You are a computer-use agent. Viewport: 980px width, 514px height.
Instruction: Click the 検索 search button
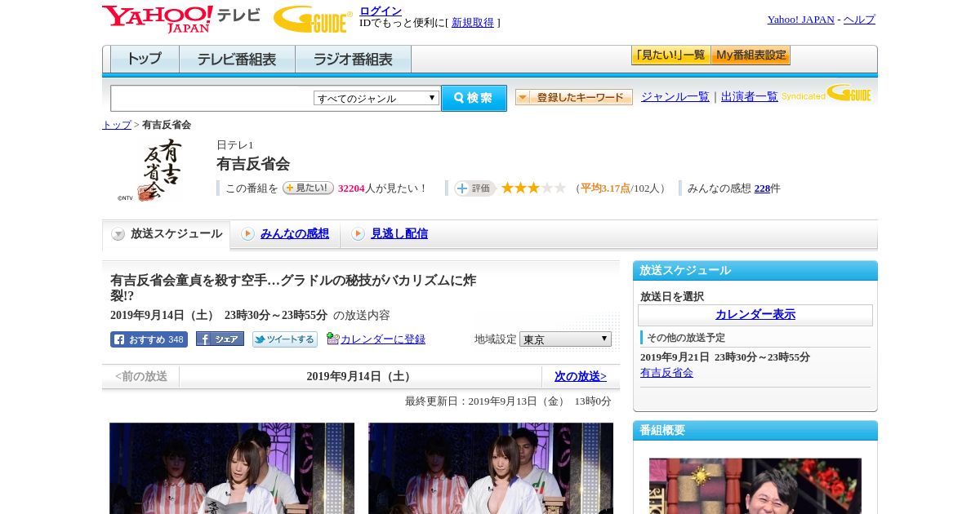coord(474,98)
